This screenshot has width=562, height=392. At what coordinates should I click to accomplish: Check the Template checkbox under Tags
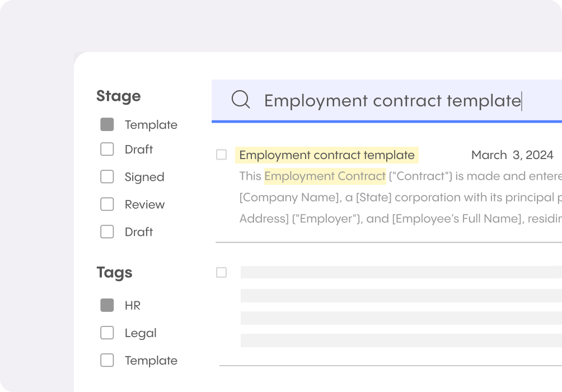pyautogui.click(x=107, y=360)
